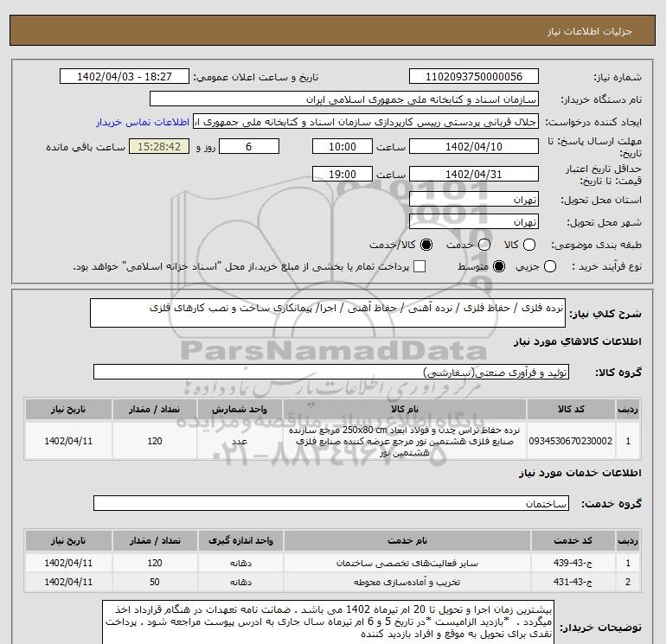Click the goods table واحد شمارش column header
Viewport: 666px width, 644px height.
(x=240, y=409)
